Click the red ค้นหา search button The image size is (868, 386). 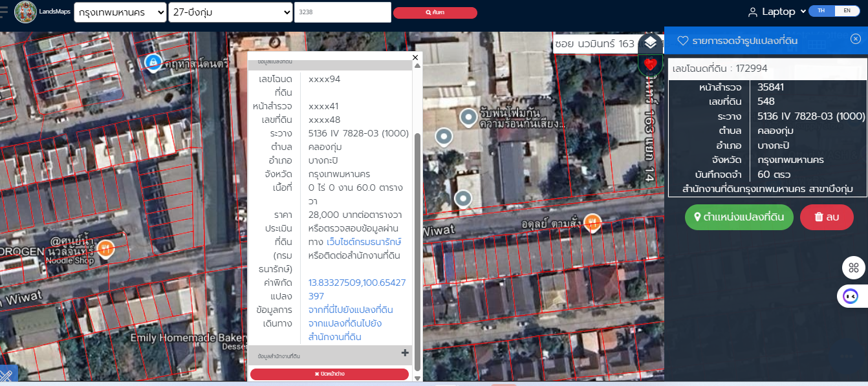(x=435, y=13)
